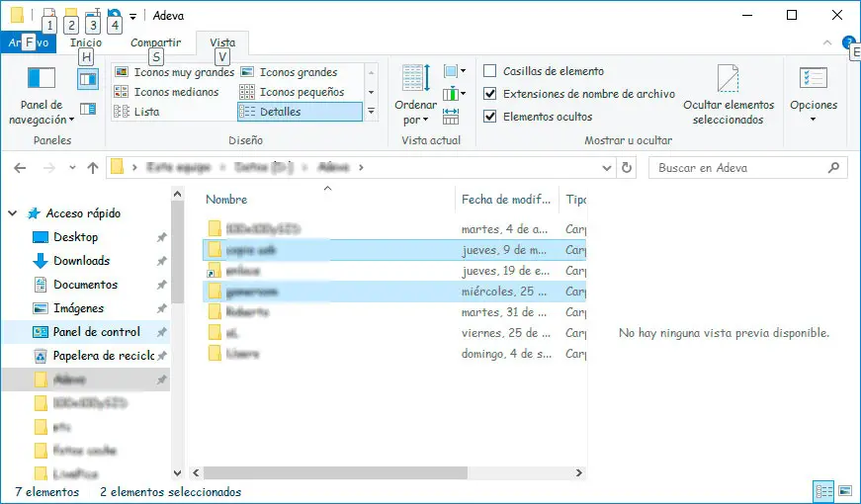Select folder row dated domingo, 4 de s...
This screenshot has height=504, width=861.
[x=394, y=354]
